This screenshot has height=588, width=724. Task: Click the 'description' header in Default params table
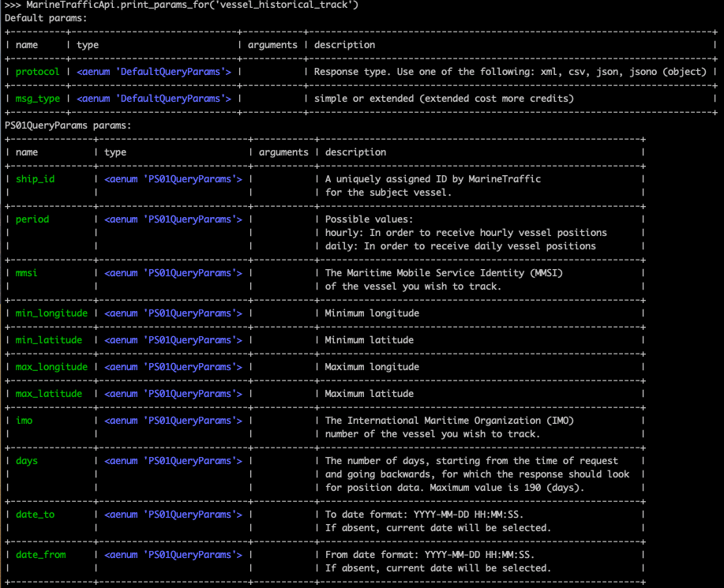click(344, 45)
